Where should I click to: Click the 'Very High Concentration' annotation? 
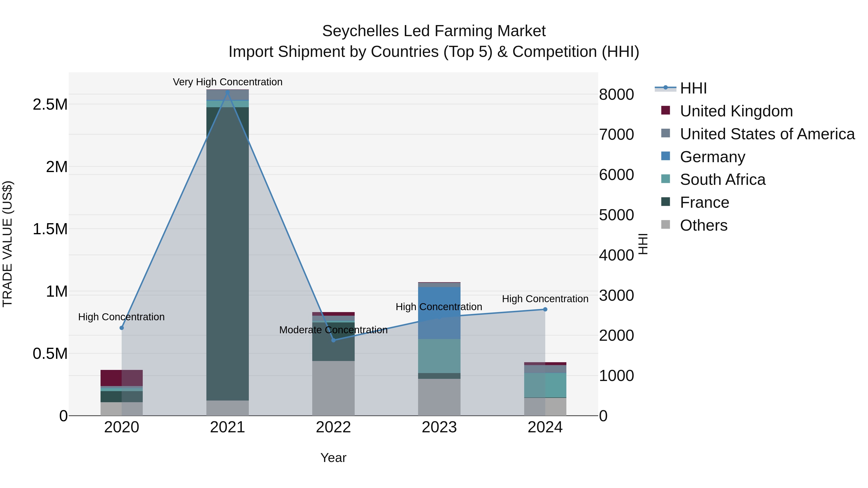227,82
